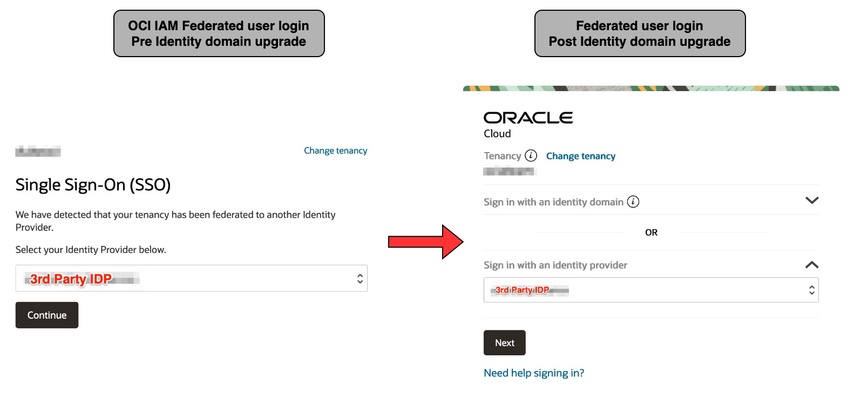Click the decorative banner atop the Oracle page

pyautogui.click(x=650, y=88)
